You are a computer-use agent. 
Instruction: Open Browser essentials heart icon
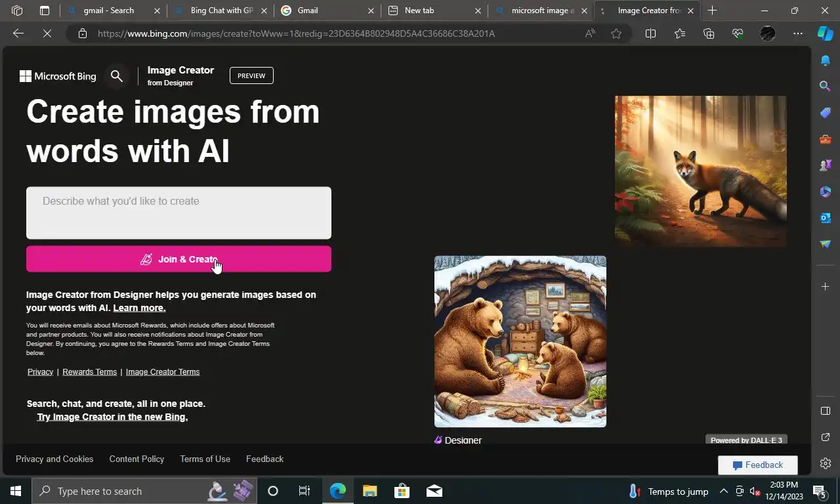(738, 33)
